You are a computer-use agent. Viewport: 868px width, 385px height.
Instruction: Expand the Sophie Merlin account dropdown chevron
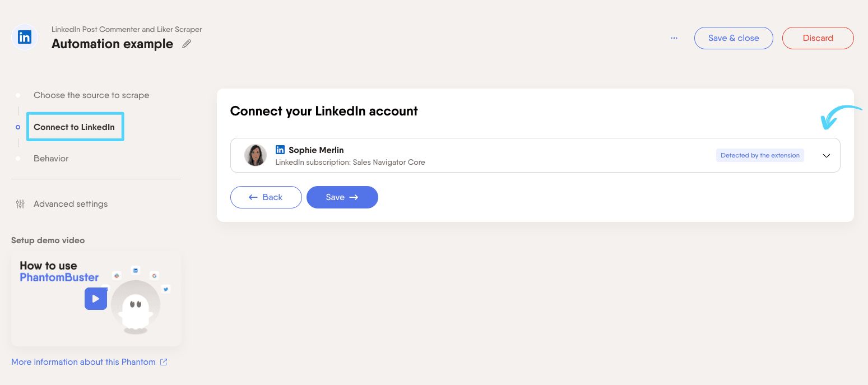point(826,155)
